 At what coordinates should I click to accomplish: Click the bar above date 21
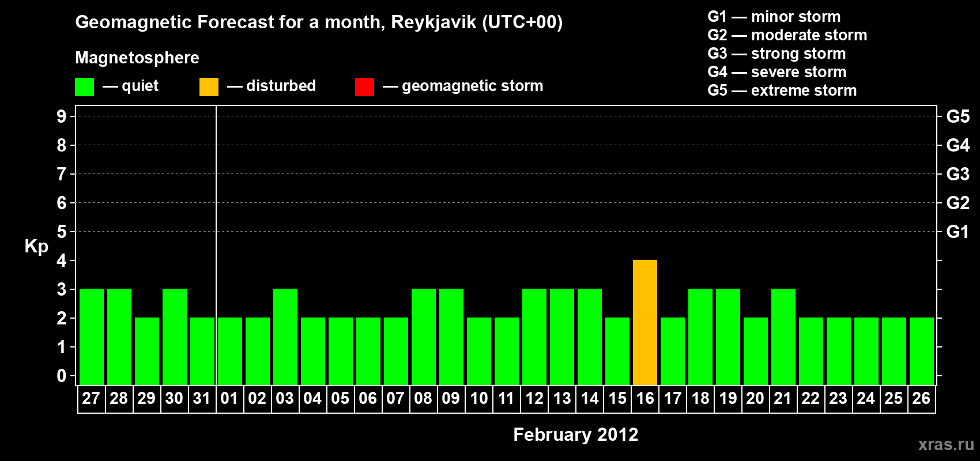point(783,337)
